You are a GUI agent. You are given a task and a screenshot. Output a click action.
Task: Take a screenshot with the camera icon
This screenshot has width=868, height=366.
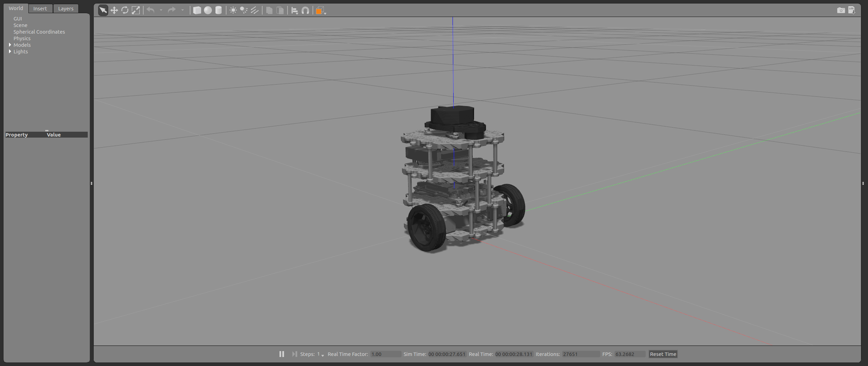841,10
